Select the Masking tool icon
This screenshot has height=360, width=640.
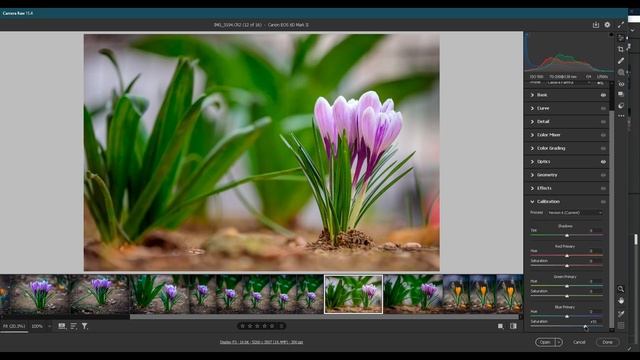pos(621,72)
